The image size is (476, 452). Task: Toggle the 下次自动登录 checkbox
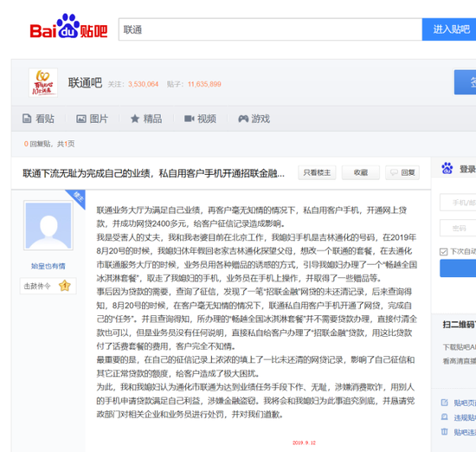click(x=443, y=251)
